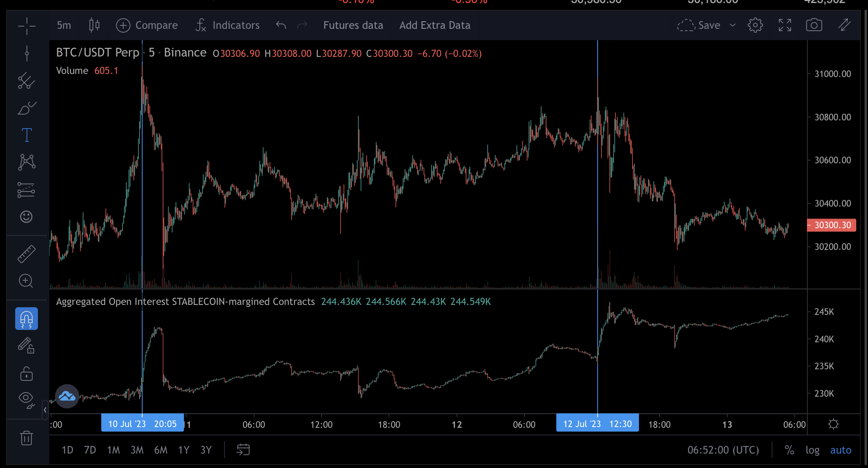
Task: Expand the Save dropdown arrow
Action: [x=733, y=25]
